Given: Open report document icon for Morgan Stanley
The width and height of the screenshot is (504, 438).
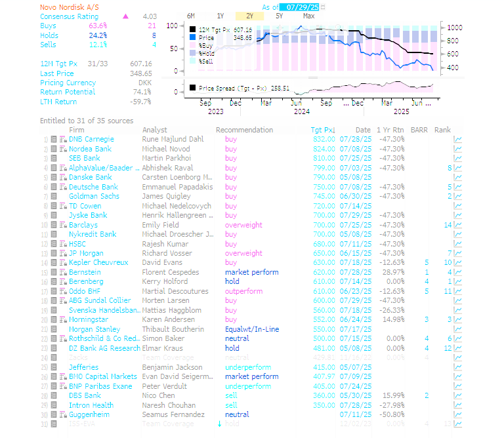Looking at the screenshot, I should pos(54,329).
